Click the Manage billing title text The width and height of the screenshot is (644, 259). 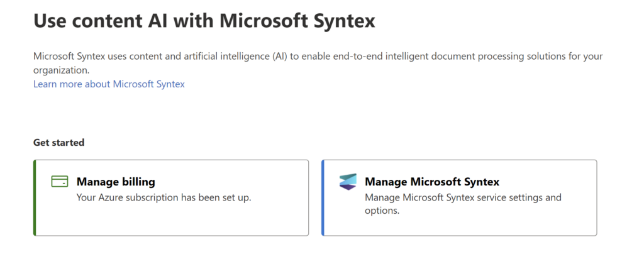(x=116, y=182)
